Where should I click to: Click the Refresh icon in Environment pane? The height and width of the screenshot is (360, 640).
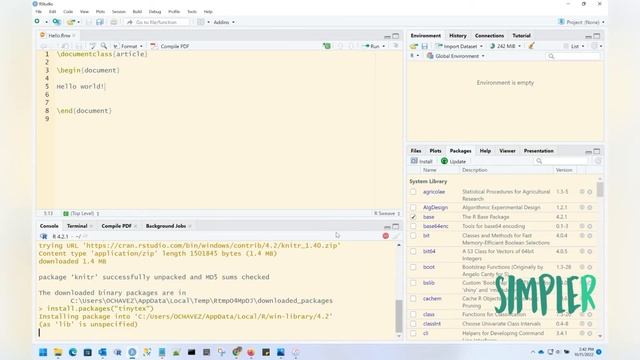[595, 46]
